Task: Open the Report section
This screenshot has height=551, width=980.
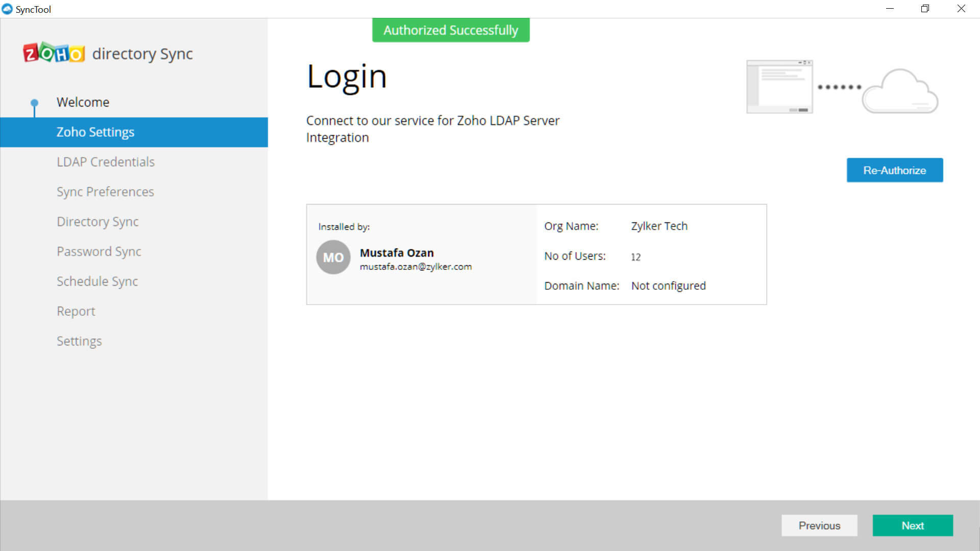Action: (76, 311)
